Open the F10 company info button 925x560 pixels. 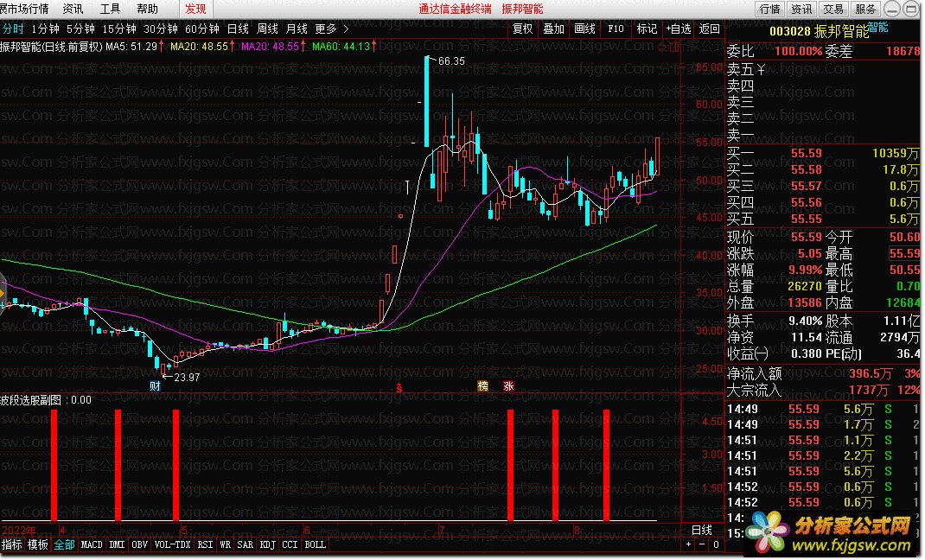616,29
